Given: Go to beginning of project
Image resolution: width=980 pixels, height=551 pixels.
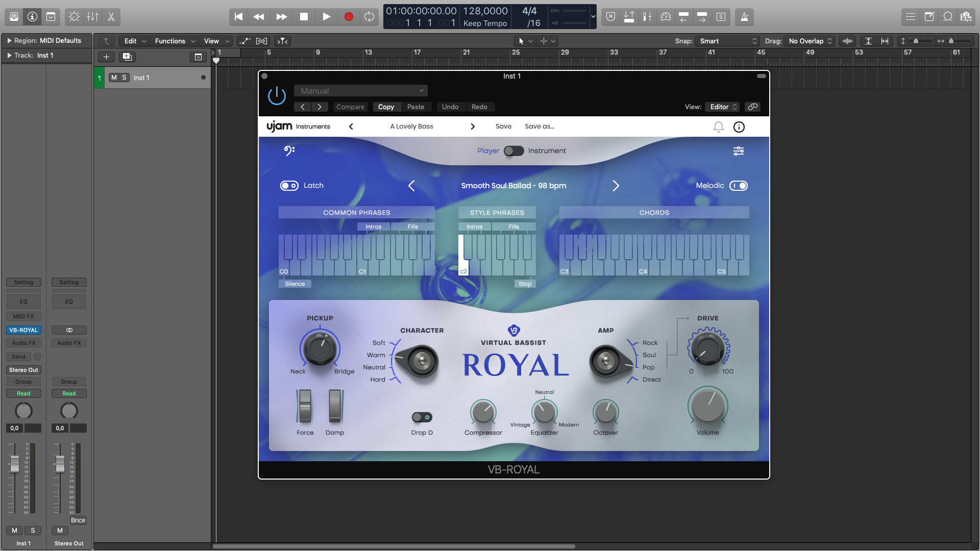Looking at the screenshot, I should [238, 17].
